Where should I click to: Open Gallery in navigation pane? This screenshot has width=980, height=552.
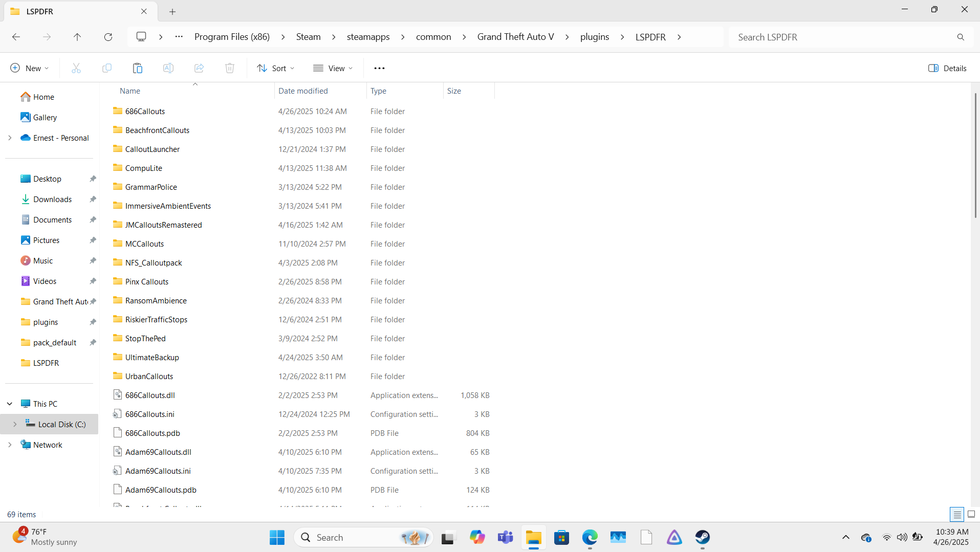coord(45,117)
